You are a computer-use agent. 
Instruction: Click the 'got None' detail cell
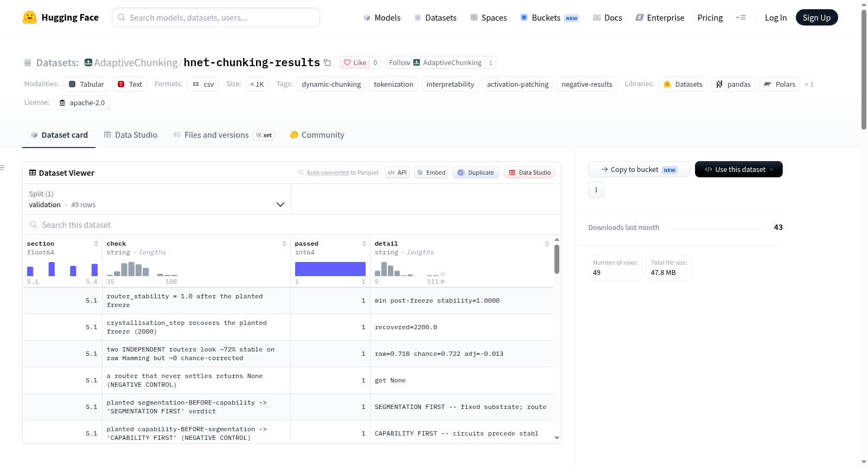[462, 380]
